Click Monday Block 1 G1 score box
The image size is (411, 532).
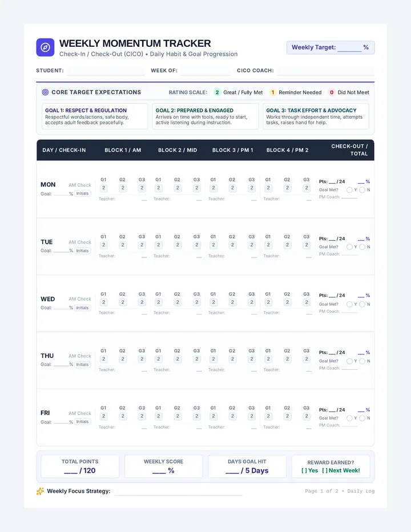(x=103, y=188)
